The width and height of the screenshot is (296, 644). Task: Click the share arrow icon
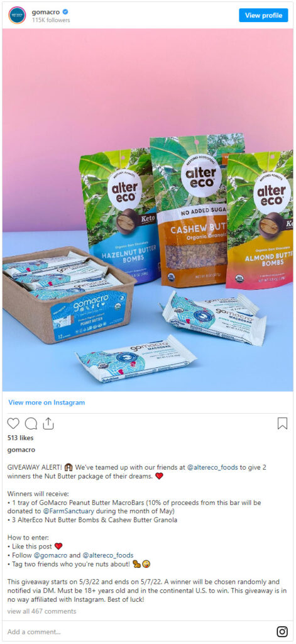[48, 423]
